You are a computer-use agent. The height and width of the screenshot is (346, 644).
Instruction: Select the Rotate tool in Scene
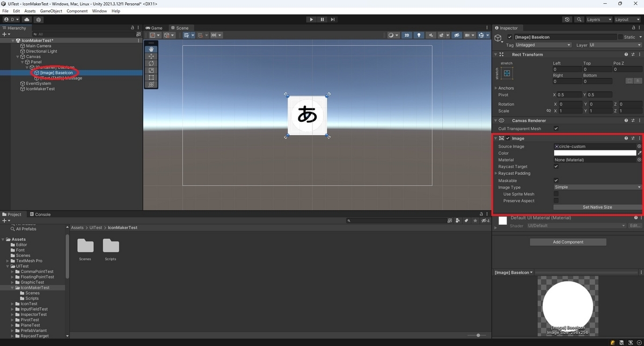151,63
